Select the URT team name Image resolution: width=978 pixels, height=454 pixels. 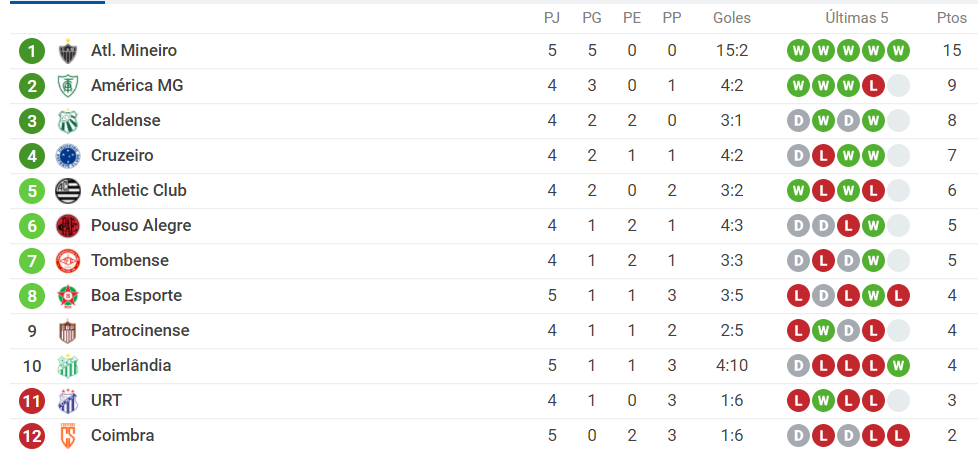106,400
